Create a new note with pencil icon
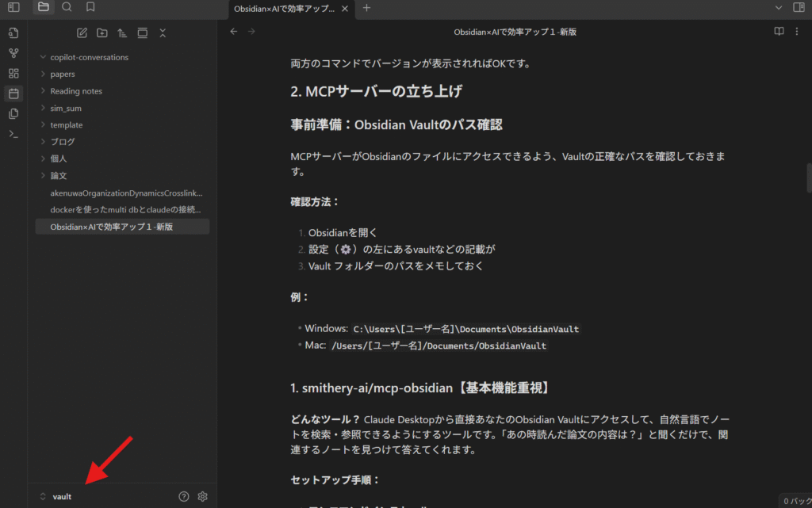The image size is (812, 508). pos(82,33)
